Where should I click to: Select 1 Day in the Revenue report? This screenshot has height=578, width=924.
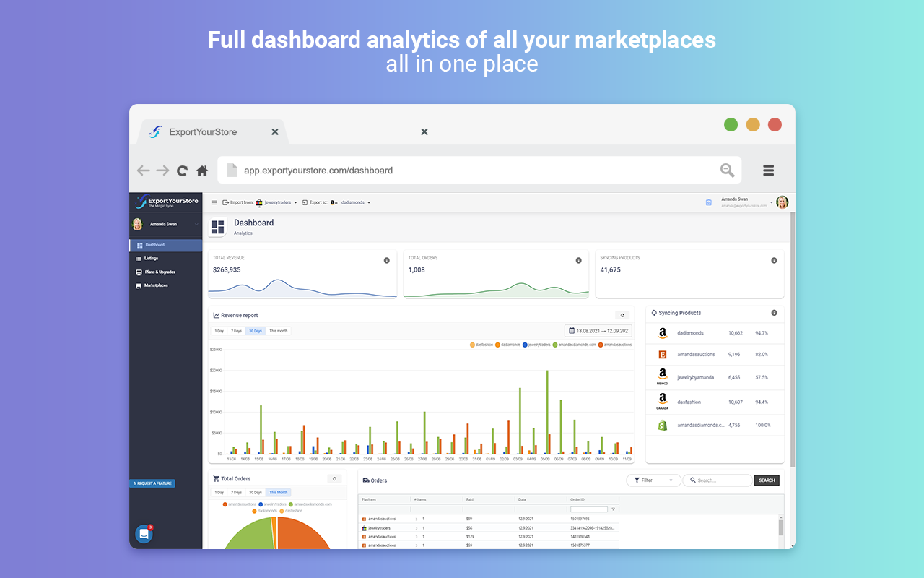tap(219, 331)
